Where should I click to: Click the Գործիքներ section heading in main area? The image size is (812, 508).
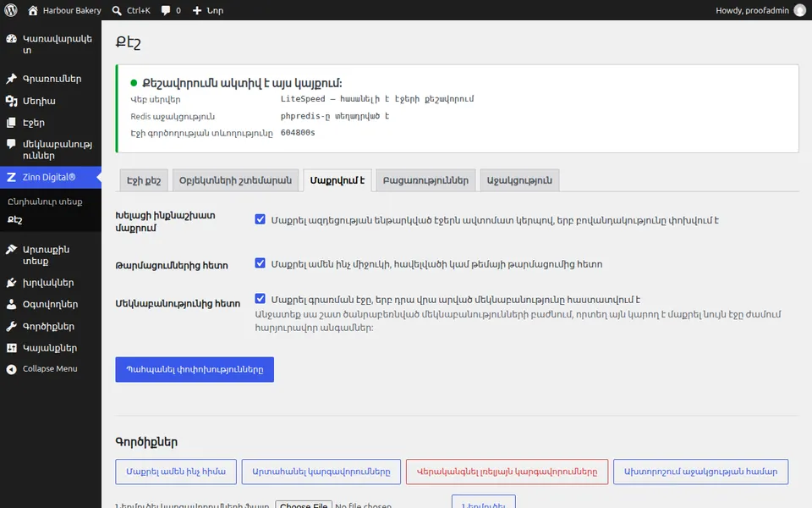(x=146, y=442)
